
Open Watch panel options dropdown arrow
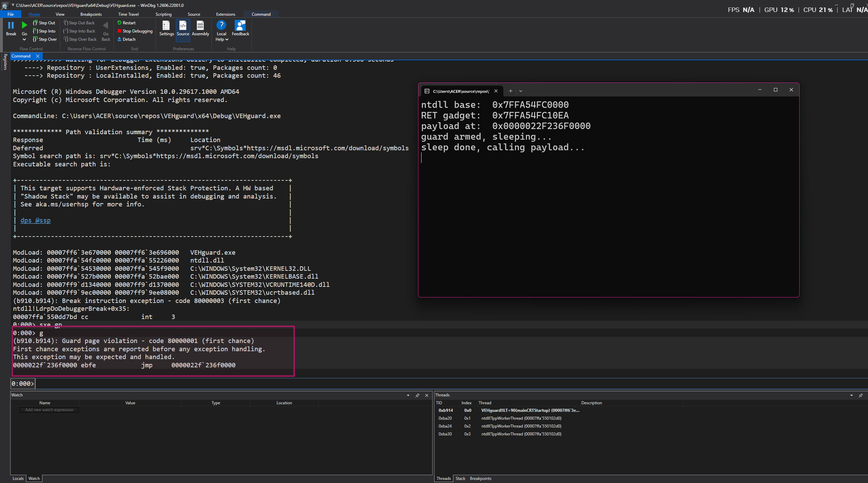tap(408, 395)
